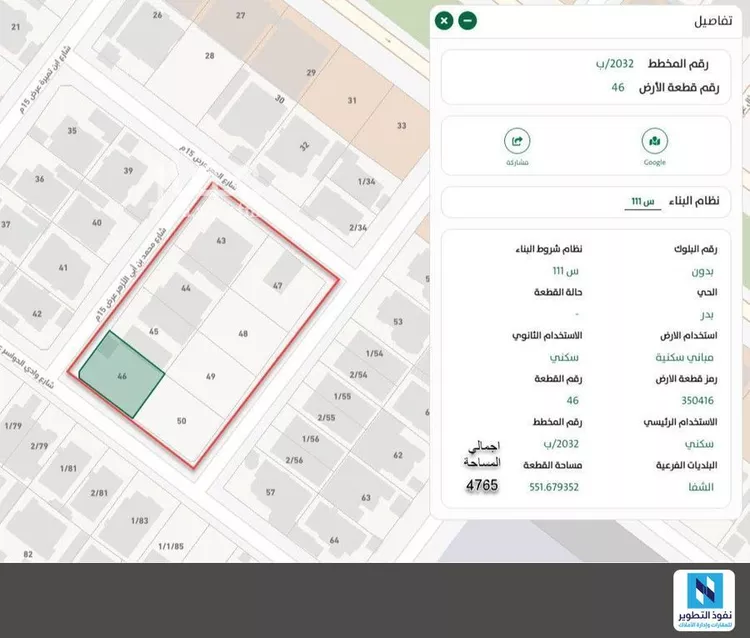This screenshot has width=750, height=638.
Task: Click parcel 44 on the map
Action: (x=186, y=288)
